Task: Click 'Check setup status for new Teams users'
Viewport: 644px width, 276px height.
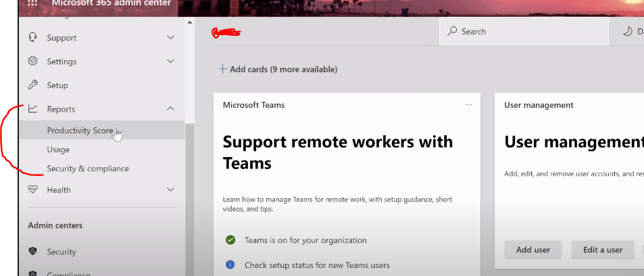Action: (x=317, y=265)
